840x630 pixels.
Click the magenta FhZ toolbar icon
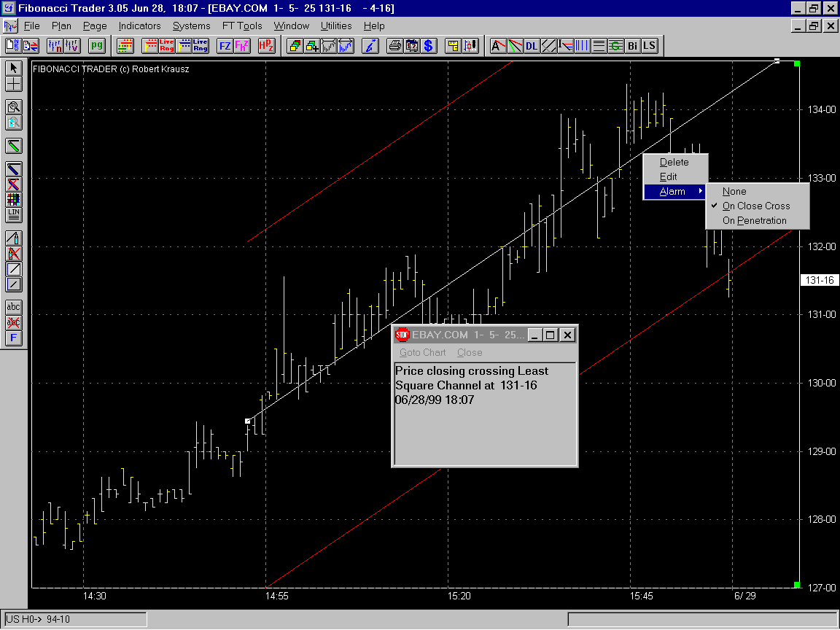[242, 46]
